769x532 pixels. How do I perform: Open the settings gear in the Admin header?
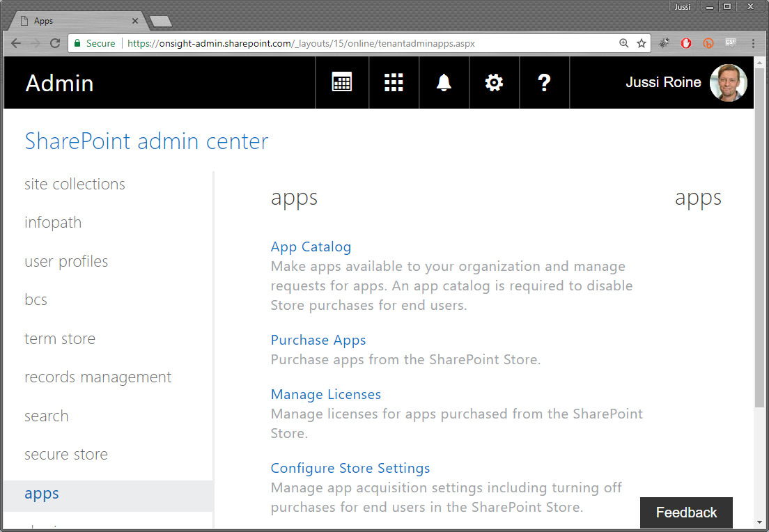494,82
